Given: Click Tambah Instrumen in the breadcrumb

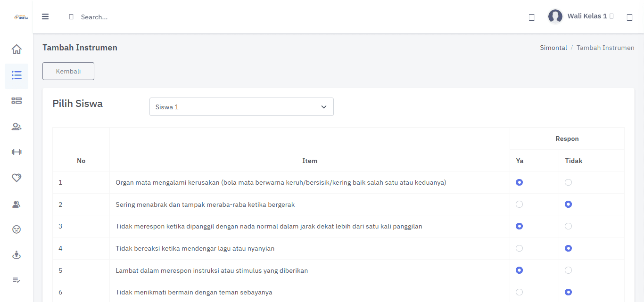Looking at the screenshot, I should click(605, 48).
